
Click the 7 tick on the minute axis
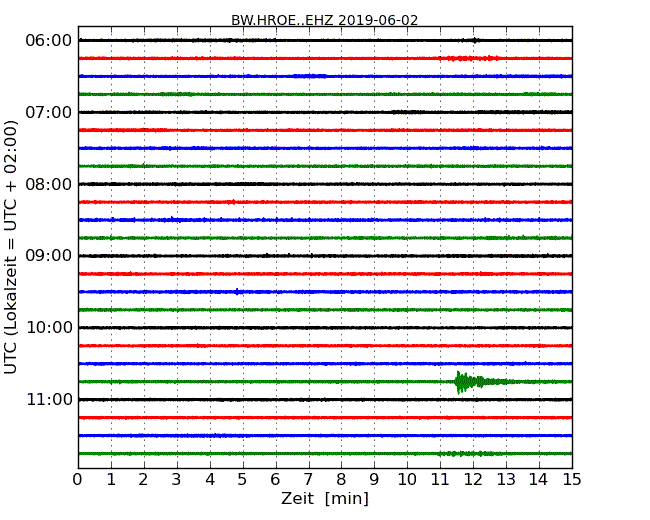[308, 479]
